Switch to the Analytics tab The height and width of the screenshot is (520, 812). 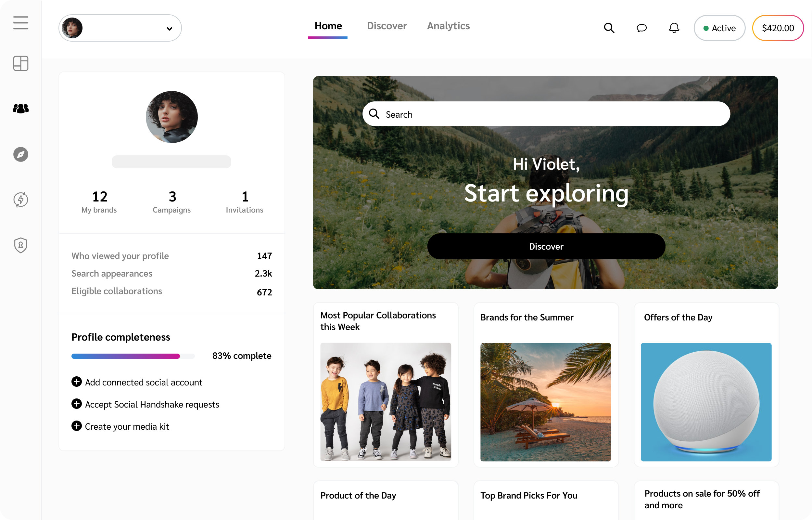(x=448, y=26)
